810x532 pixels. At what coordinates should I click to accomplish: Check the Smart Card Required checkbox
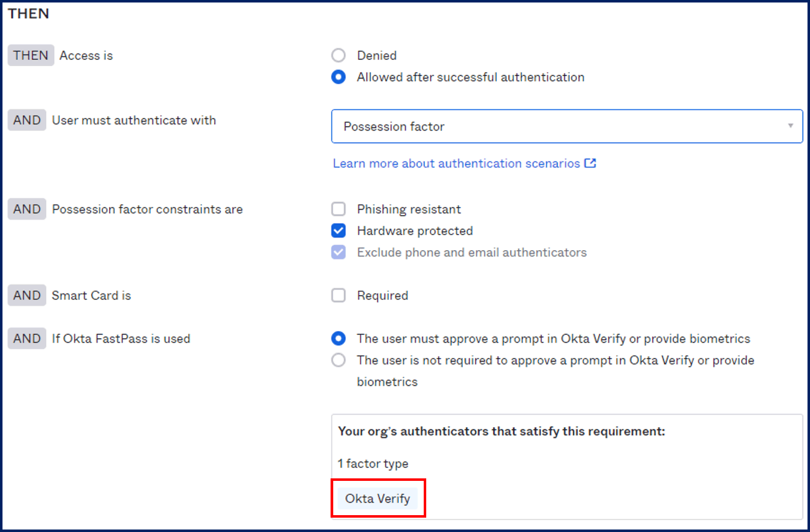click(x=338, y=296)
